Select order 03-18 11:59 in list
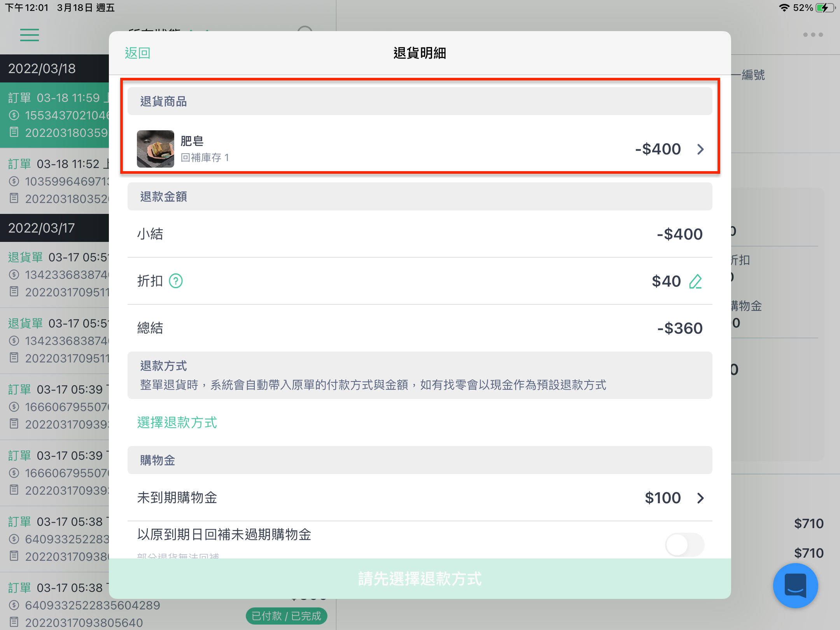This screenshot has width=840, height=630. (54, 115)
